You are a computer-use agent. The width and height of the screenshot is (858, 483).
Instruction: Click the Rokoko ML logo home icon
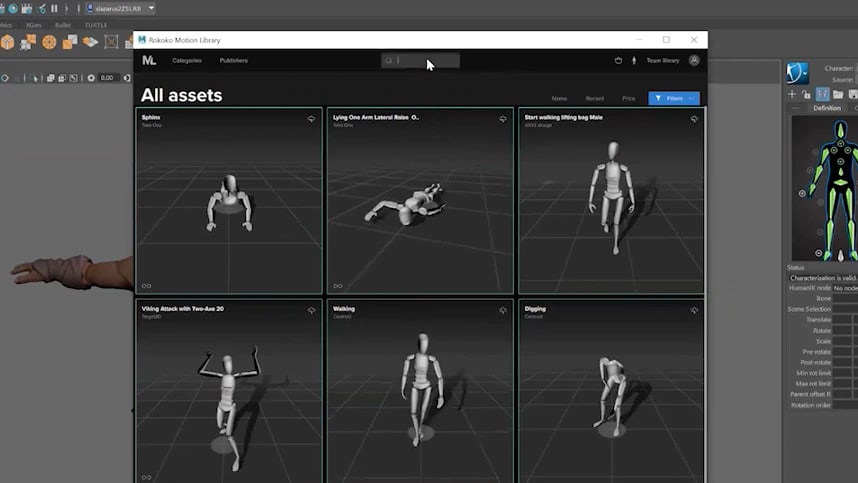[x=149, y=61]
